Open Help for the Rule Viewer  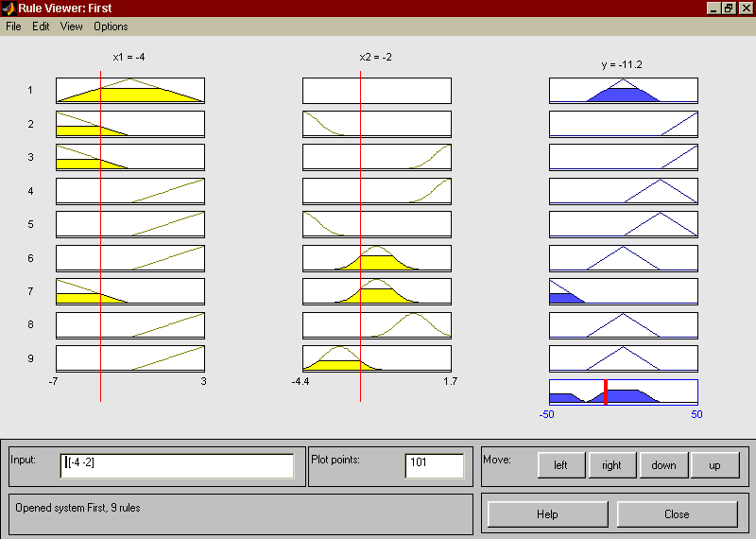point(547,514)
